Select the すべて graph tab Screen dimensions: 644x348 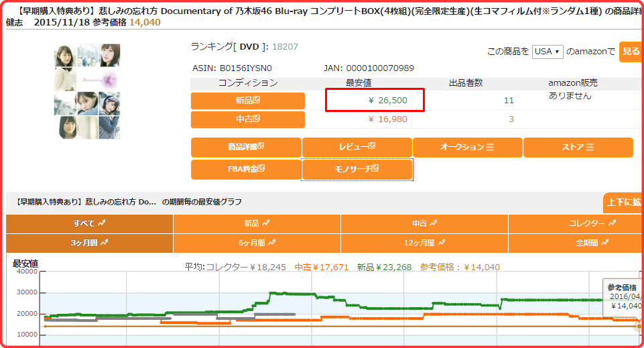[90, 223]
